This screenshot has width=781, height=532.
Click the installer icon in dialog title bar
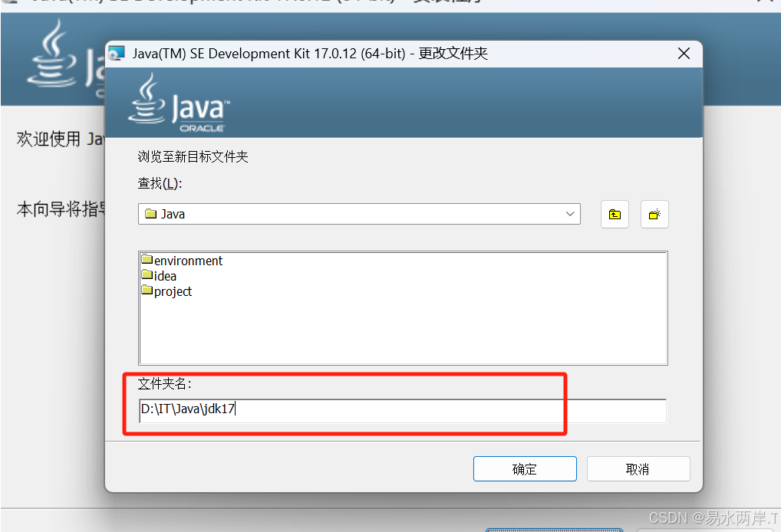[117, 53]
